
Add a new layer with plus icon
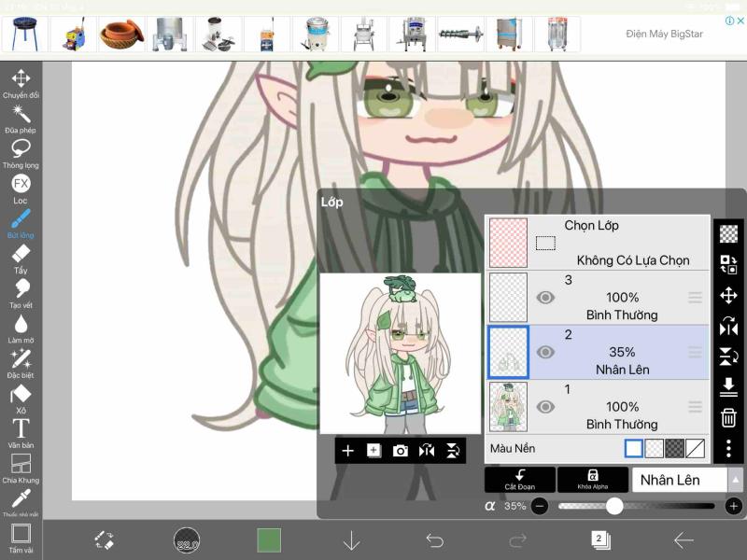coord(347,451)
